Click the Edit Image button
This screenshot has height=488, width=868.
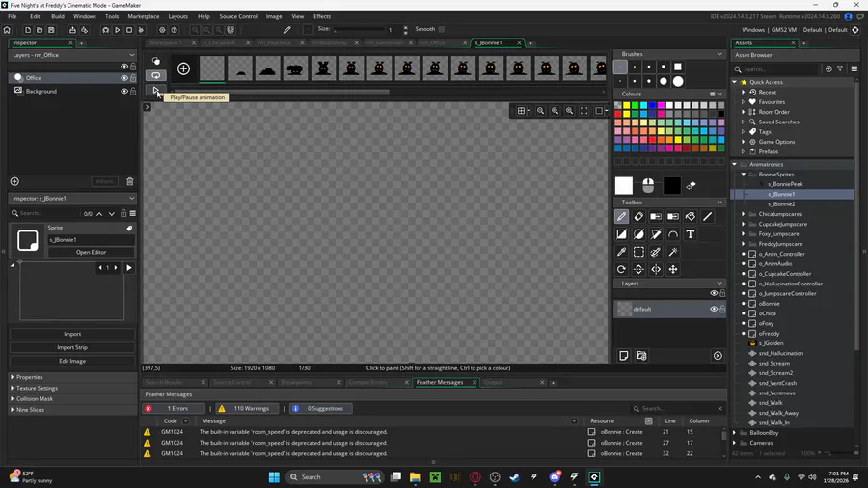pyautogui.click(x=72, y=361)
